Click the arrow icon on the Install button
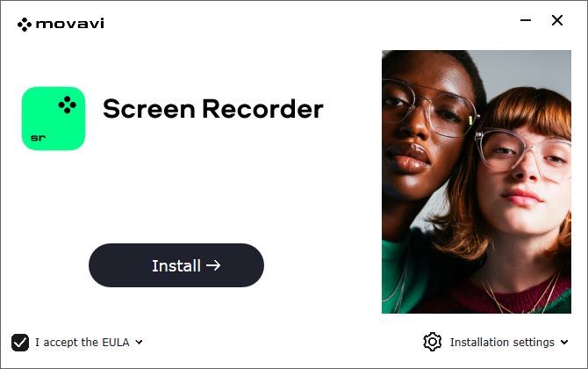The width and height of the screenshot is (588, 369). [x=213, y=265]
